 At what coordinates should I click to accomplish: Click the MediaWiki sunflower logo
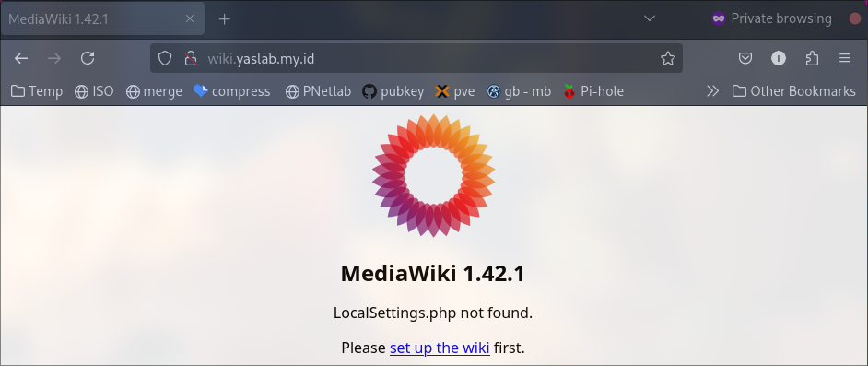click(433, 175)
